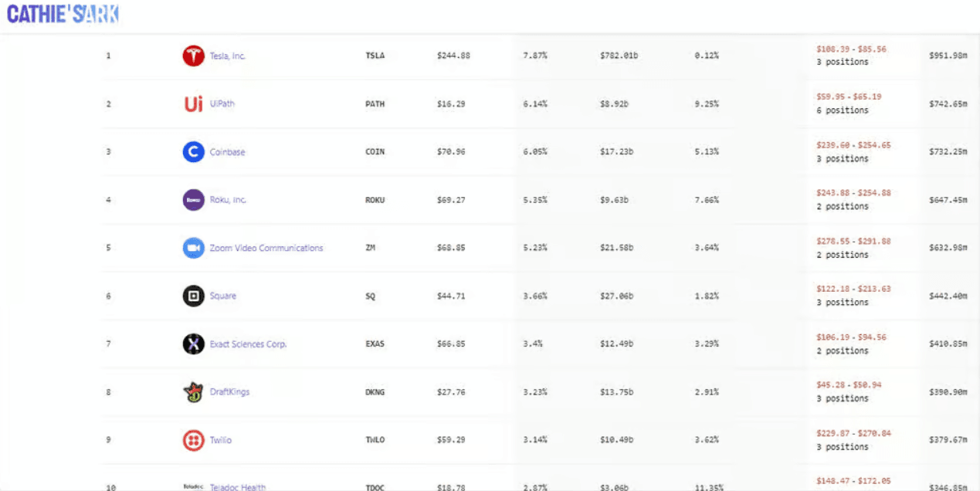The width and height of the screenshot is (980, 491).
Task: Open the DraftKings company link
Action: [x=229, y=392]
